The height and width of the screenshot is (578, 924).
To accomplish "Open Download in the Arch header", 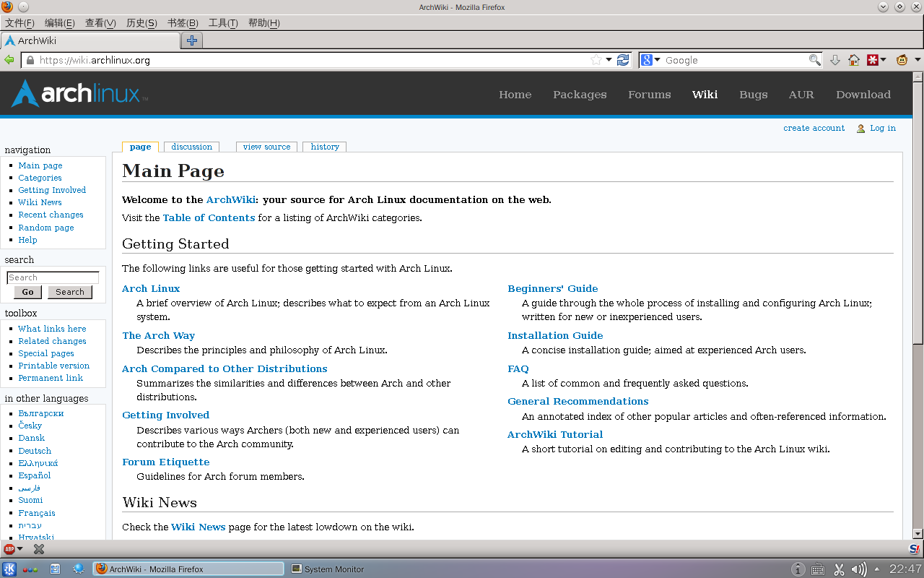I will pyautogui.click(x=863, y=95).
